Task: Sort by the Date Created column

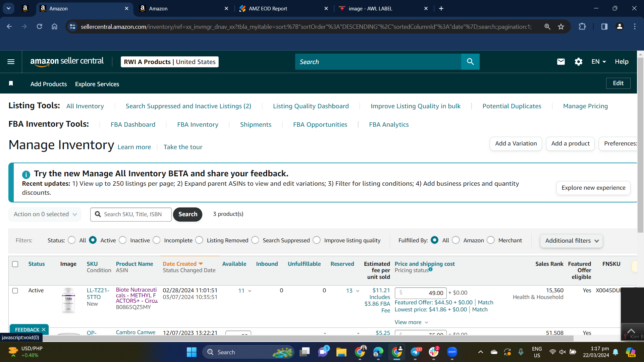Action: pos(183,264)
